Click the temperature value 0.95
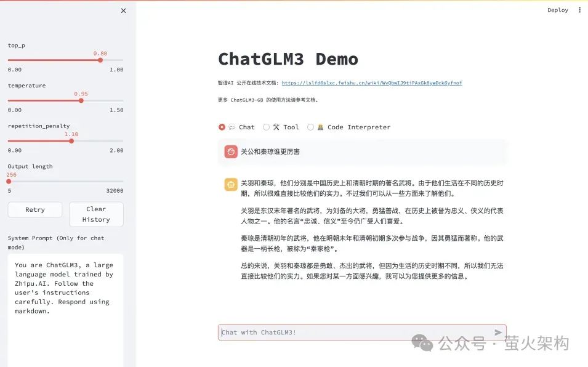 pyautogui.click(x=81, y=94)
